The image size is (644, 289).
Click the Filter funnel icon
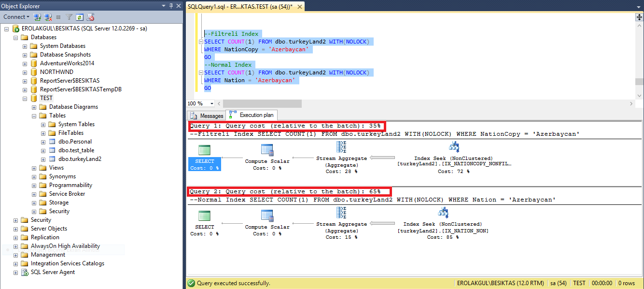click(69, 17)
